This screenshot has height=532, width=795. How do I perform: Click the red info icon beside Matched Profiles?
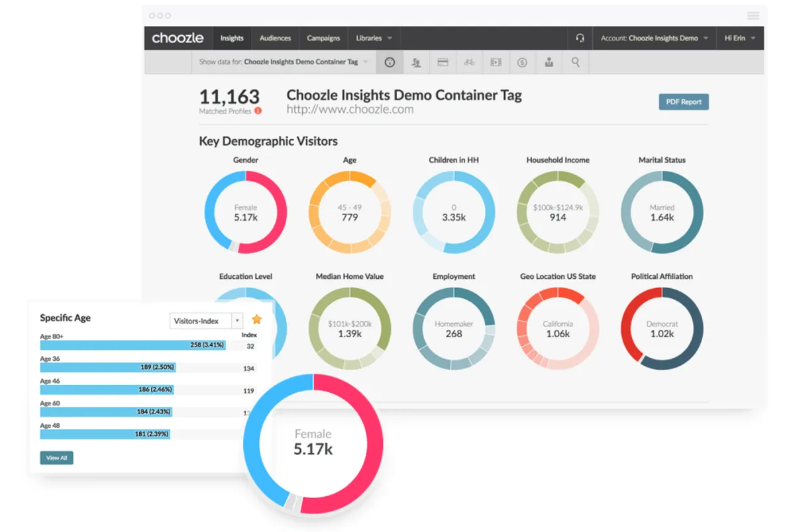tap(258, 111)
